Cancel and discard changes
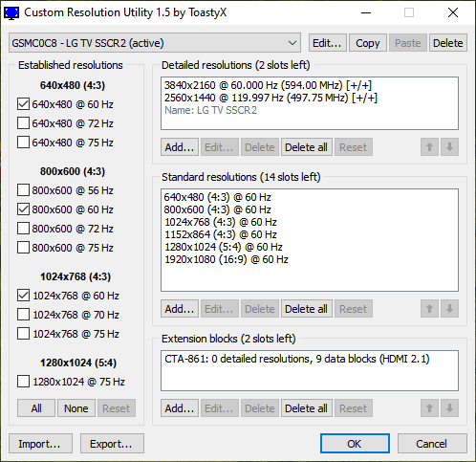476x462 pixels. 432,444
